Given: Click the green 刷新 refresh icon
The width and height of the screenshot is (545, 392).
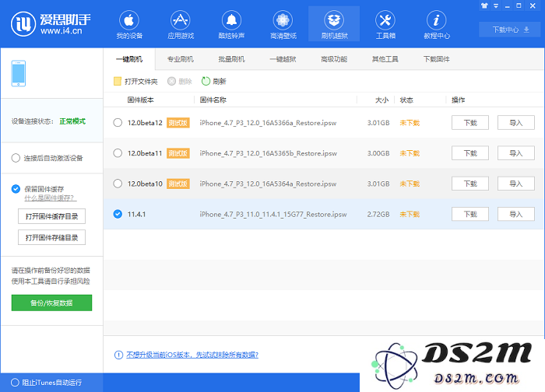Looking at the screenshot, I should tap(206, 81).
